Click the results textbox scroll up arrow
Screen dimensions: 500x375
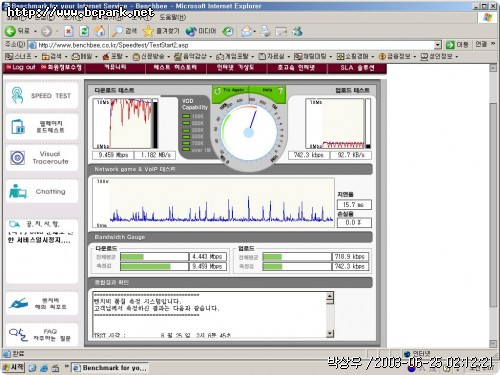330,296
